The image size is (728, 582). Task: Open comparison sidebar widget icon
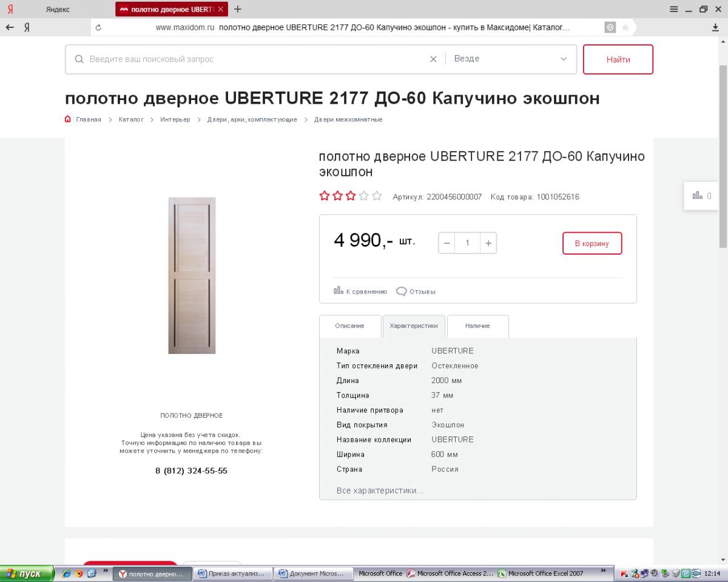pos(697,195)
